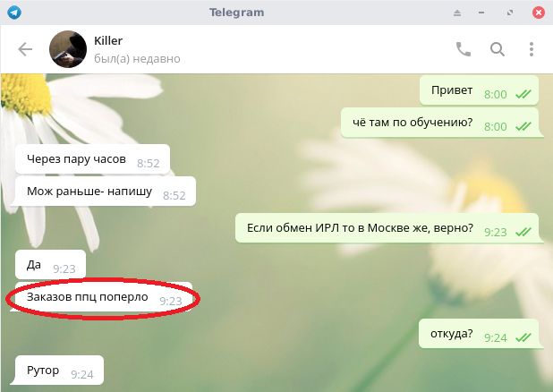The image size is (553, 392).
Task: Select the 'откуда?' message bubble
Action: (479, 334)
